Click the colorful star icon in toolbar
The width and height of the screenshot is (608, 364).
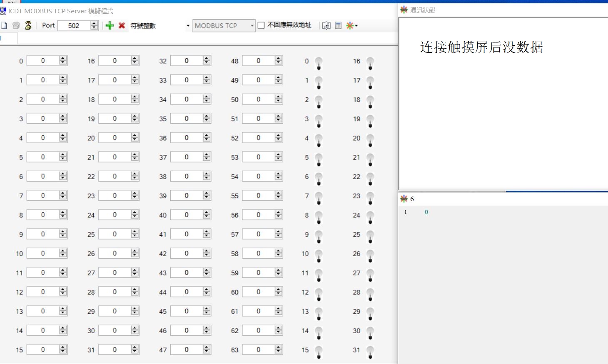point(350,25)
